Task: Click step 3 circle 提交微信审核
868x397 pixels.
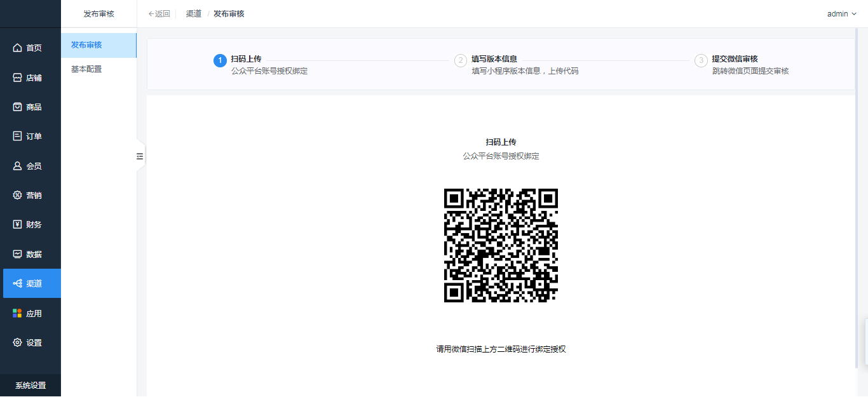Action: pyautogui.click(x=701, y=60)
